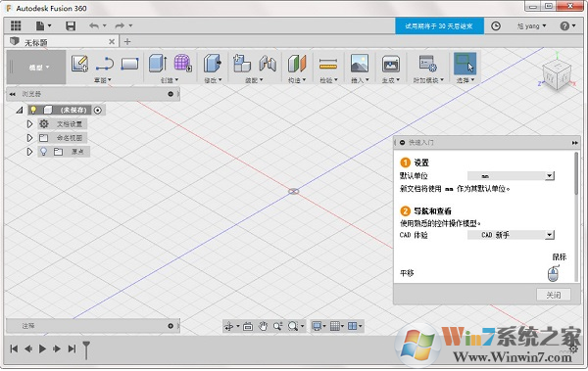Open the Inspect menu label
Viewport: 588px width, 371px height.
click(x=329, y=80)
